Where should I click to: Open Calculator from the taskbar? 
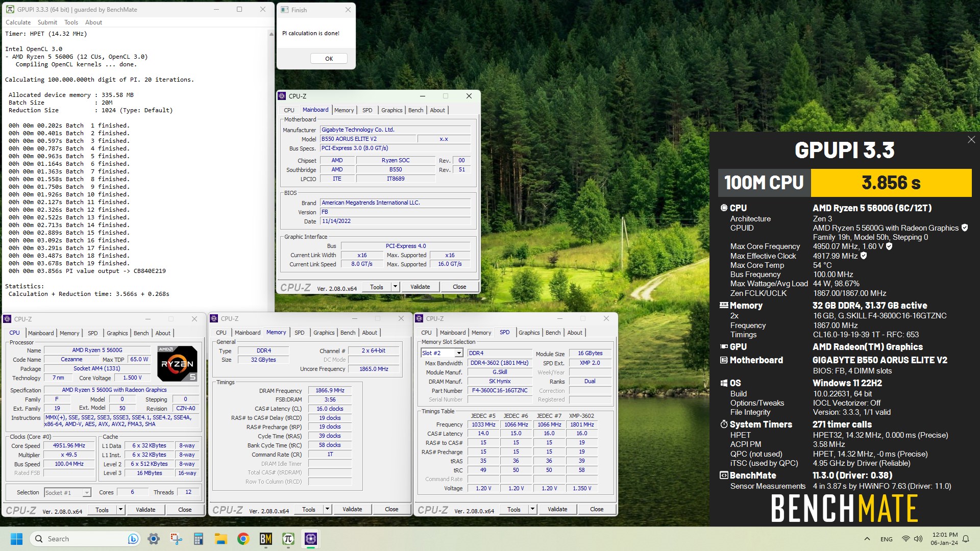(x=198, y=539)
